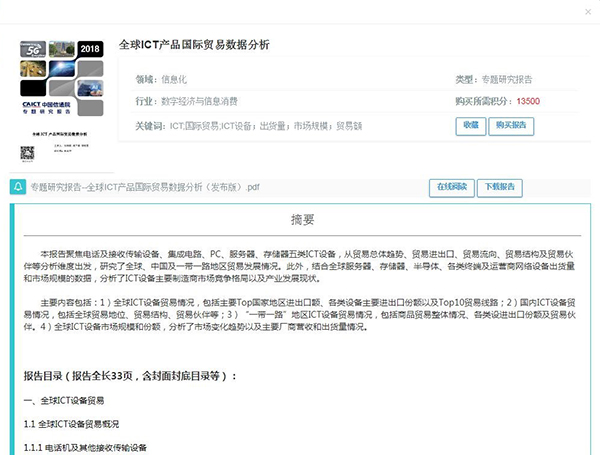
Task: Click the 摘要 heading
Action: pos(302,220)
